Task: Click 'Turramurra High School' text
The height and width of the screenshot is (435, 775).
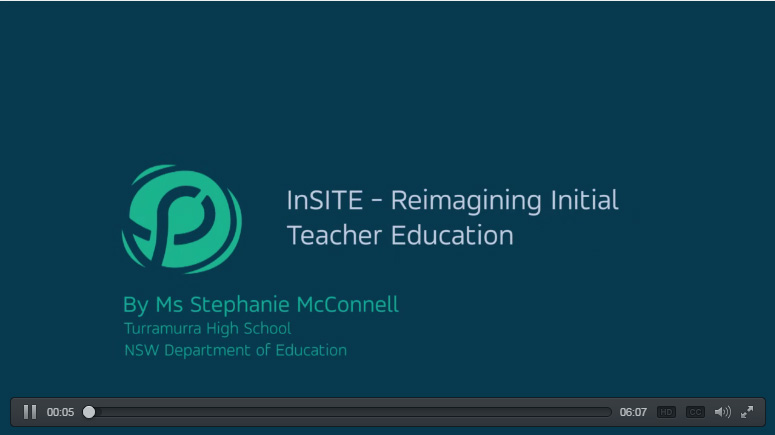Action: tap(208, 329)
